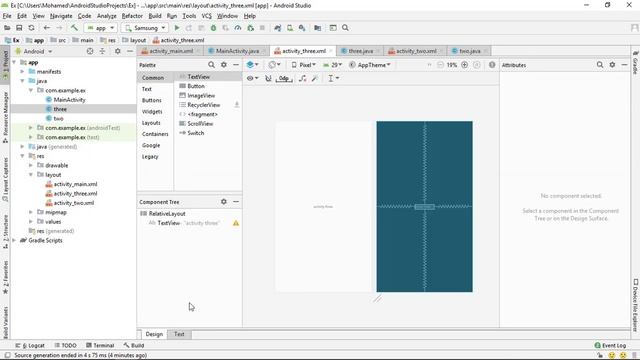640x360 pixels.
Task: Open the Android project view dropdown
Action: tap(34, 51)
